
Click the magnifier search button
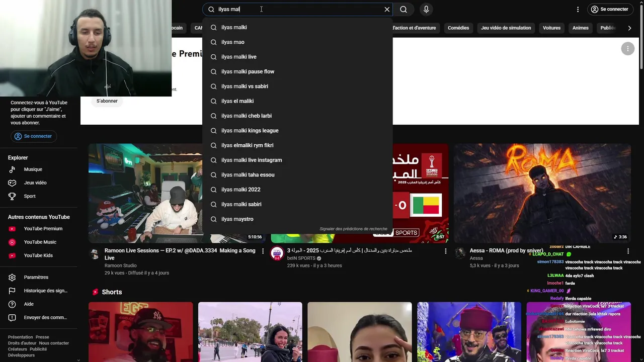click(404, 9)
